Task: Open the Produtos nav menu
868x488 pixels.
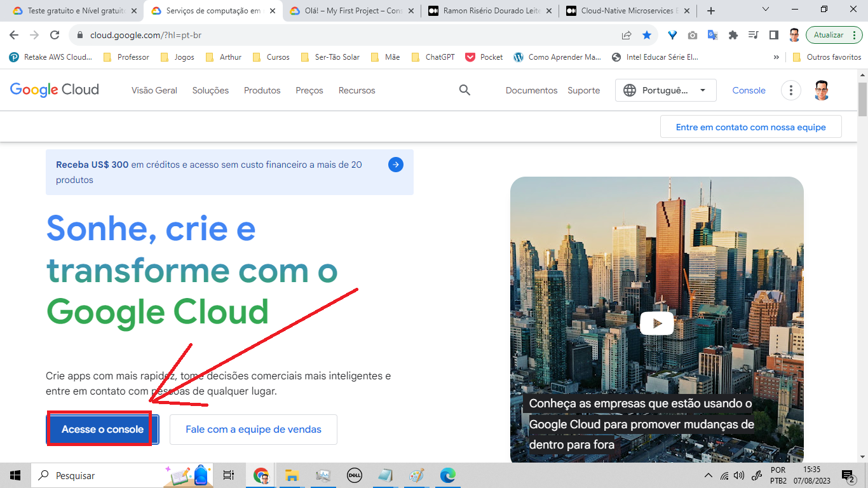Action: [x=262, y=90]
